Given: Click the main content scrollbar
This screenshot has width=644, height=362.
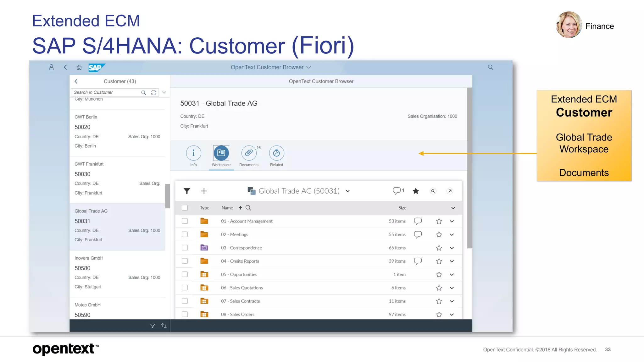Looking at the screenshot, I should coord(470,168).
